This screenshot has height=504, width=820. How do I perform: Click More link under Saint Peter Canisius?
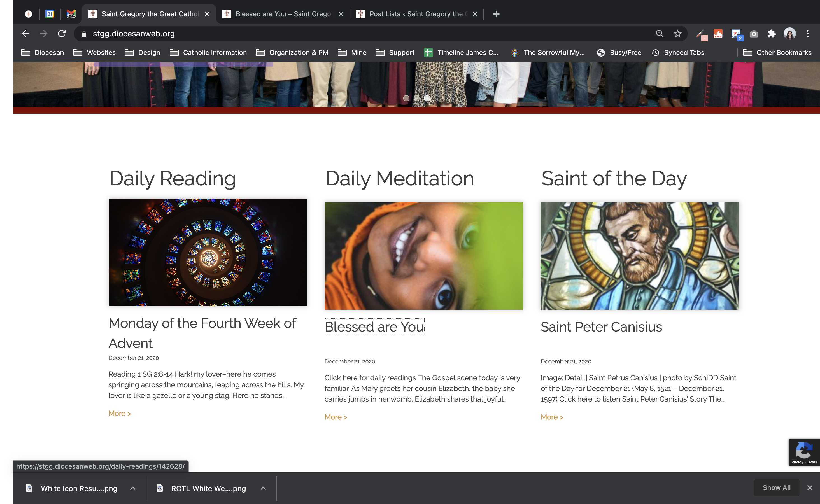[552, 417]
